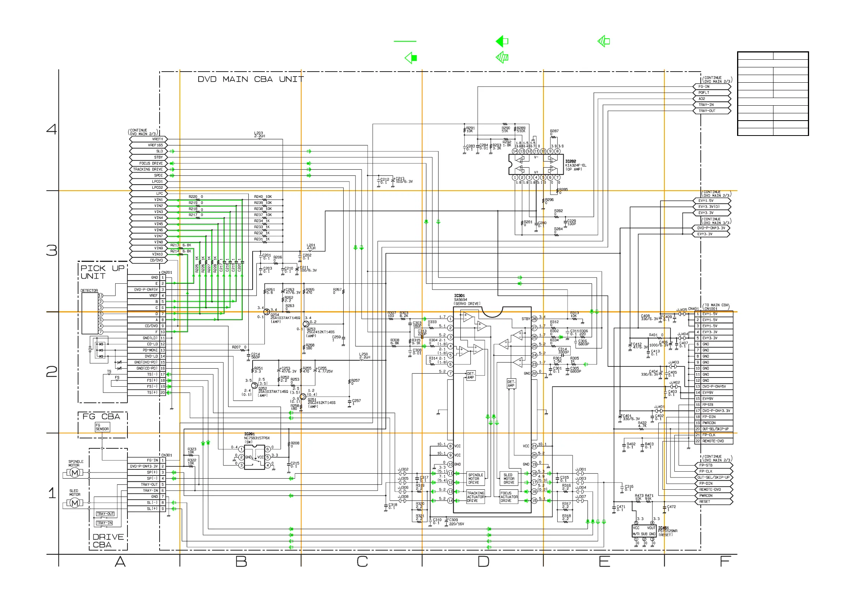Click the FOCUS DRIVE signal tag
This screenshot has width=868, height=608.
(x=148, y=163)
